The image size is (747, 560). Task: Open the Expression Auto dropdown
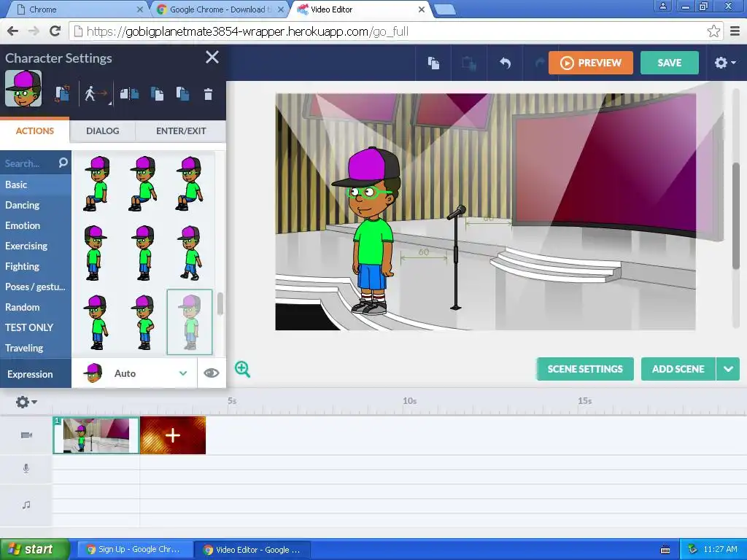click(134, 373)
